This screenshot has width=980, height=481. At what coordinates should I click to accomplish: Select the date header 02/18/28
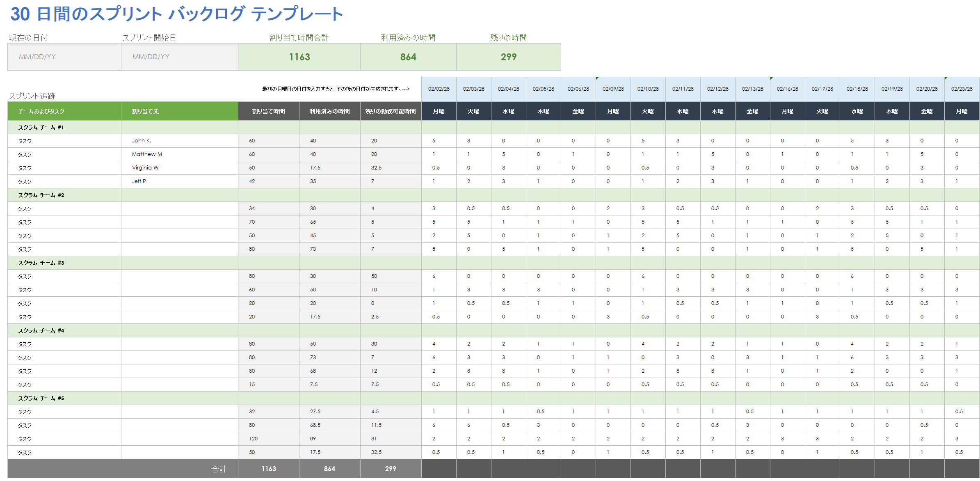pyautogui.click(x=857, y=89)
